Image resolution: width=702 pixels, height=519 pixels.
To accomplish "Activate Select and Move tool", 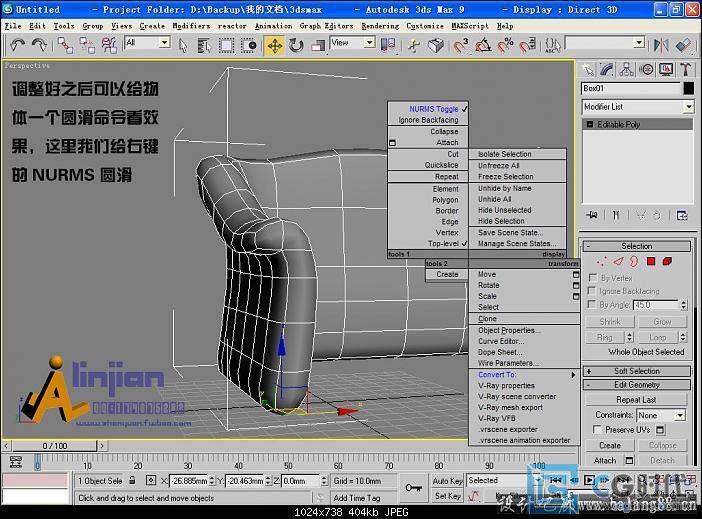I will pos(274,46).
